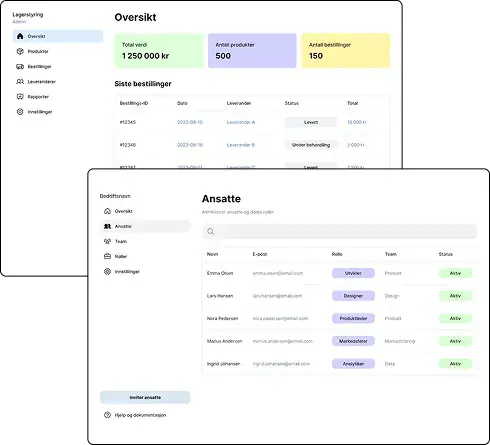
Task: Open Hjelp og dokumentasjon link
Action: coord(140,415)
